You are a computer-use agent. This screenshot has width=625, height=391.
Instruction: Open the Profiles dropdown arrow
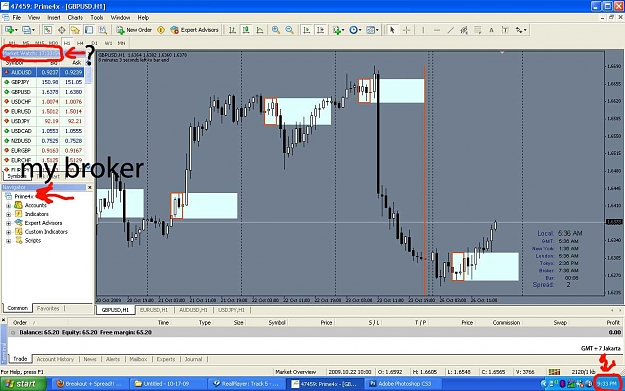(x=33, y=30)
